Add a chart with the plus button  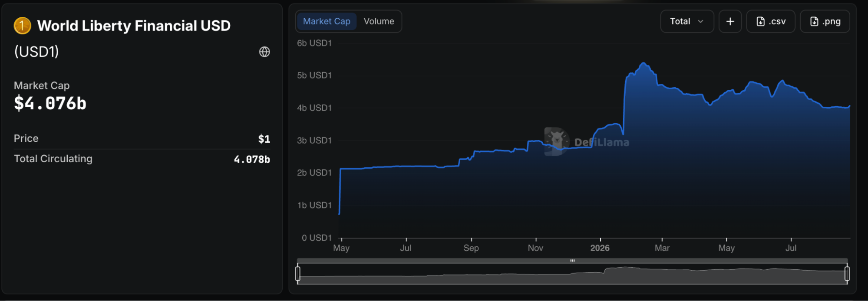pos(730,21)
